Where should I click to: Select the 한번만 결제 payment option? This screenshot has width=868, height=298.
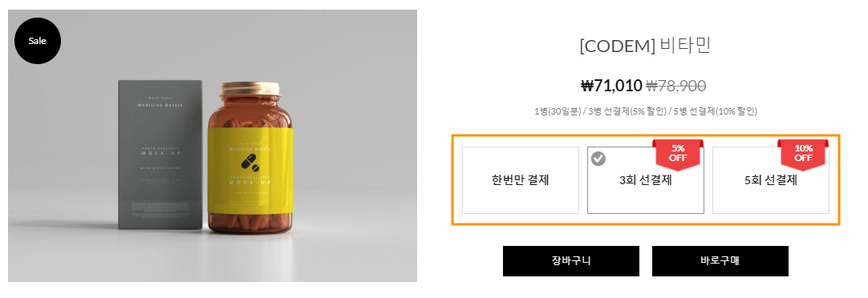tap(521, 180)
